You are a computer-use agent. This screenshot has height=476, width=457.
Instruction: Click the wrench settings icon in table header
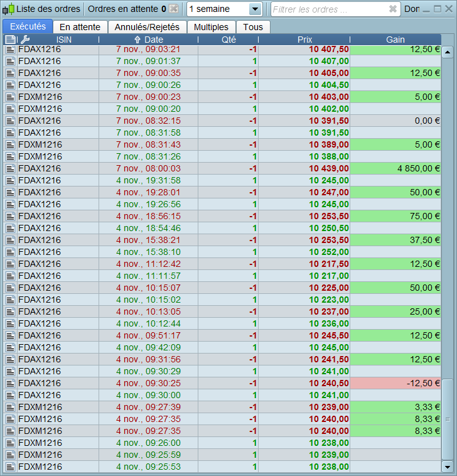25,40
